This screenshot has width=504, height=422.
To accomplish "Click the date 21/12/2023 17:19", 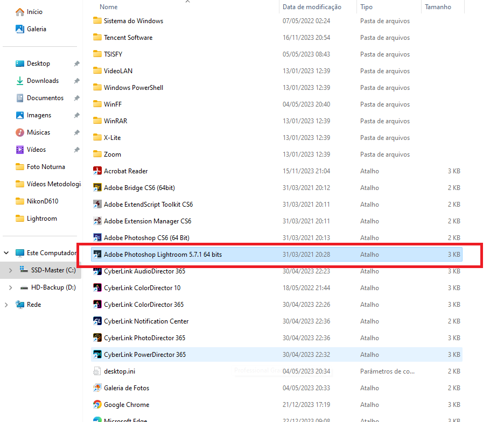I will point(306,405).
